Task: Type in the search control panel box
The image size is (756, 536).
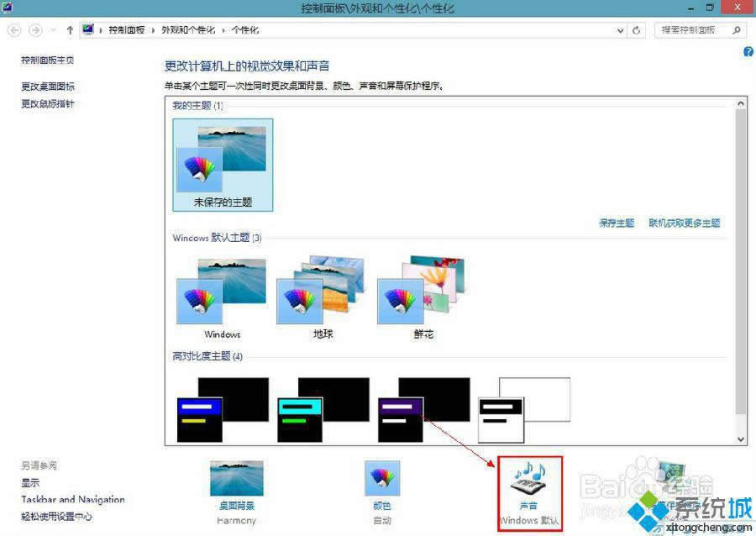Action: (689, 29)
